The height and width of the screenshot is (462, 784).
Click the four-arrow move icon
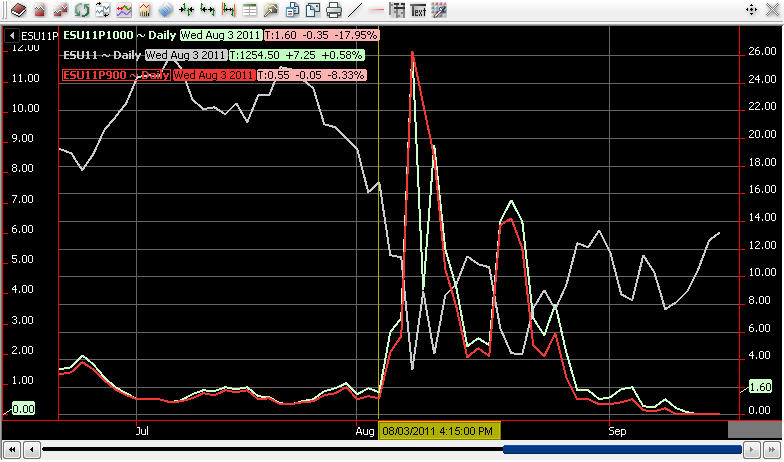pyautogui.click(x=752, y=10)
